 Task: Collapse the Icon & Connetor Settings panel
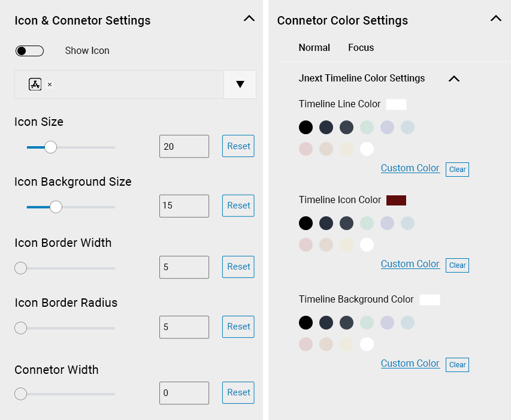coord(249,19)
